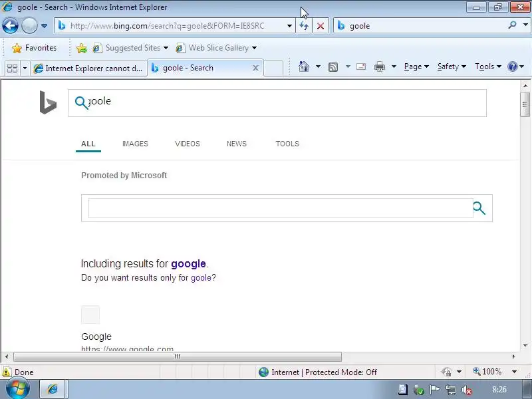Screen dimensions: 532x399
Task: Click the Help question mark icon
Action: click(x=512, y=66)
